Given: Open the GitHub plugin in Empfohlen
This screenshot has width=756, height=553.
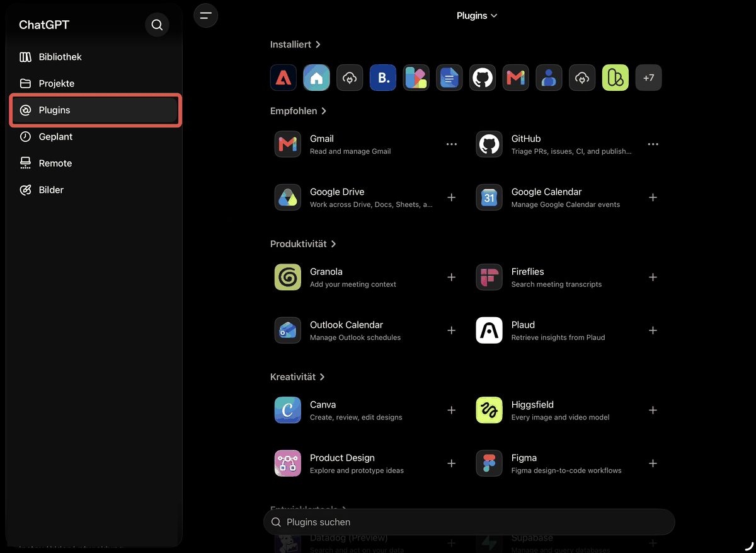Looking at the screenshot, I should (x=489, y=144).
